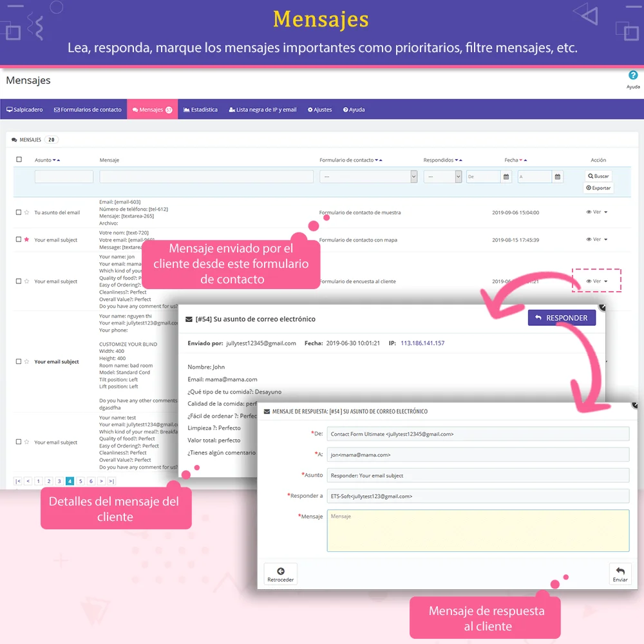Click the RESPONDER button
Viewport: 644px width, 644px height.
pos(562,317)
